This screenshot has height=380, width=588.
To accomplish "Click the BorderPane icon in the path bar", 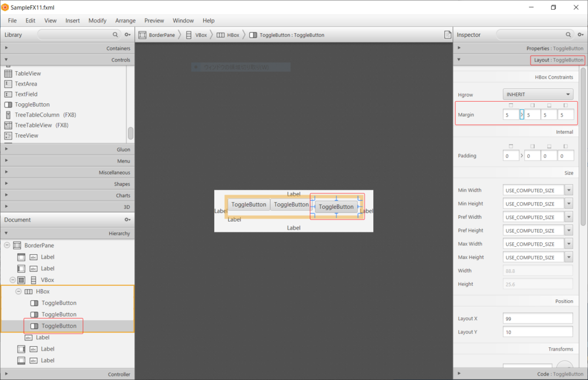I will click(x=141, y=34).
